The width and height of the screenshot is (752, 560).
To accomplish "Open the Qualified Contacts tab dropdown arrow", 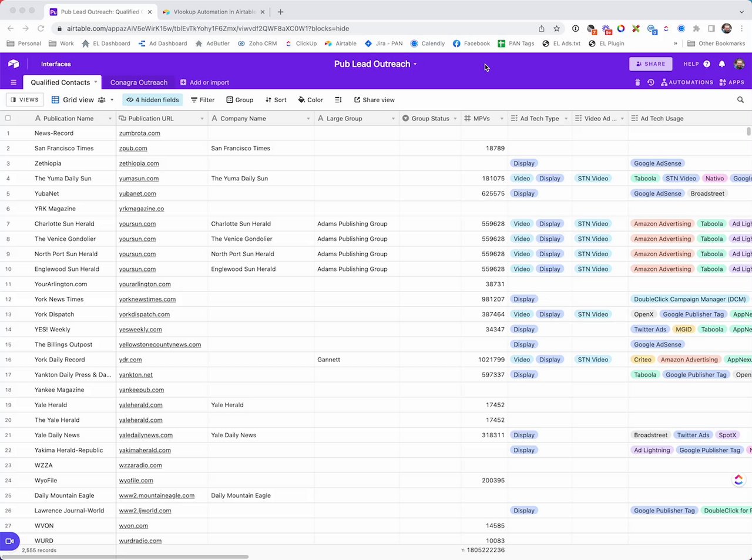I will [x=96, y=82].
